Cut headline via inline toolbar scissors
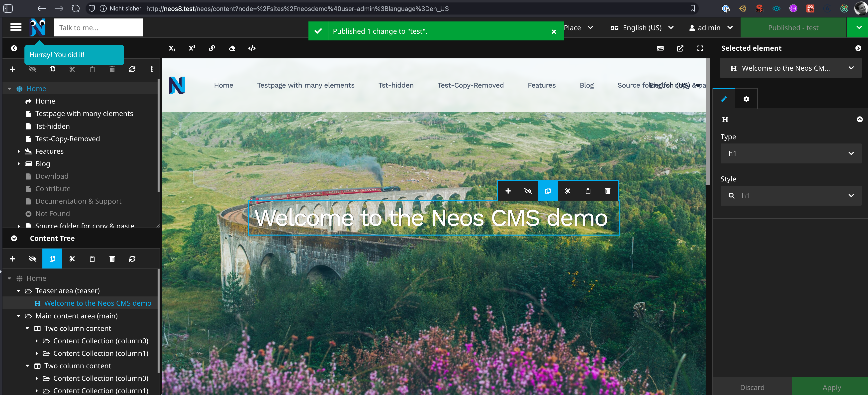The width and height of the screenshot is (868, 395). 568,191
